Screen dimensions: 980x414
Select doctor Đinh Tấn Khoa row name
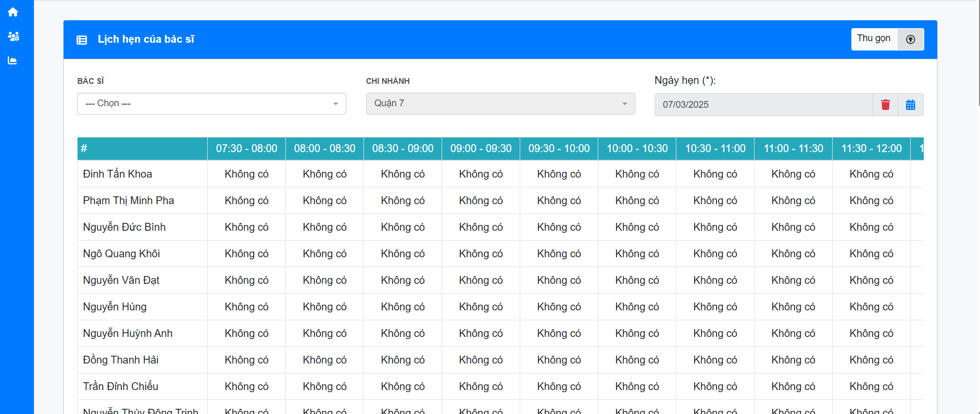tap(118, 174)
